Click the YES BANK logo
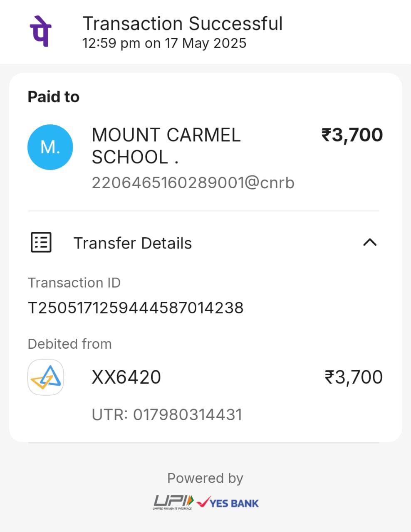411x532 pixels. pos(228,502)
